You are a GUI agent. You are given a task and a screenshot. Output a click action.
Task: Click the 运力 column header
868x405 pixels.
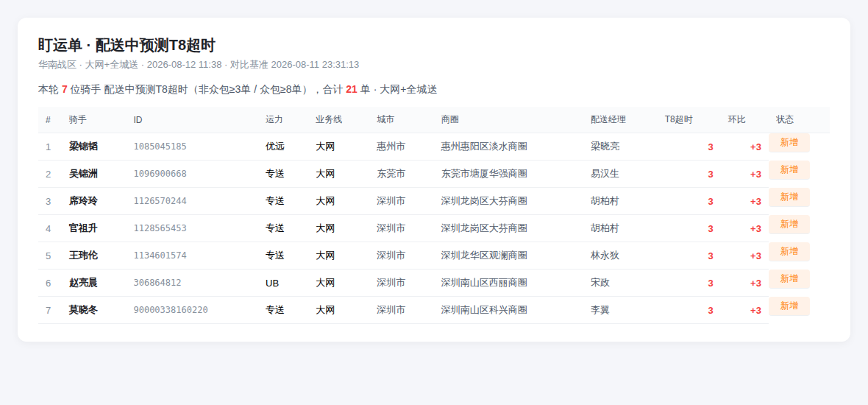pos(274,120)
